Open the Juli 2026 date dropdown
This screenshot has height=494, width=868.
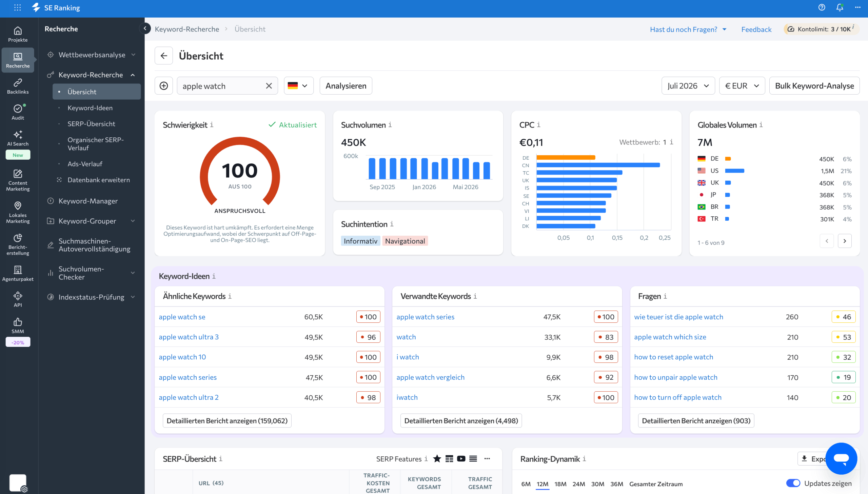pyautogui.click(x=688, y=86)
